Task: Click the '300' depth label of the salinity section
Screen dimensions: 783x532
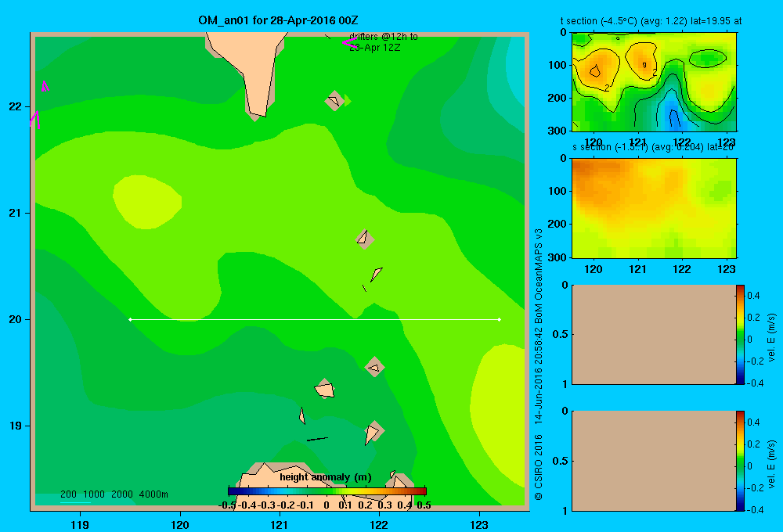Action: (x=557, y=257)
